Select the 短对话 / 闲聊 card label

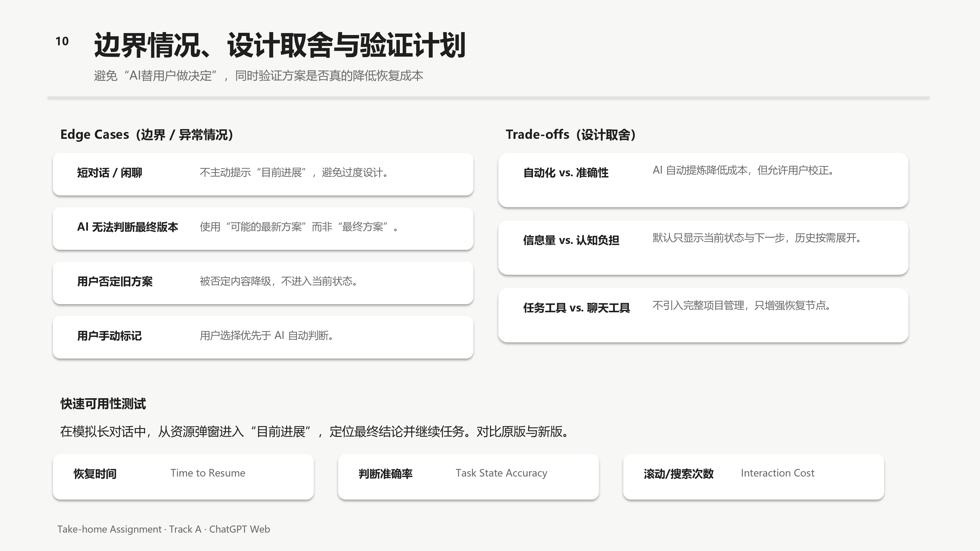click(x=109, y=173)
